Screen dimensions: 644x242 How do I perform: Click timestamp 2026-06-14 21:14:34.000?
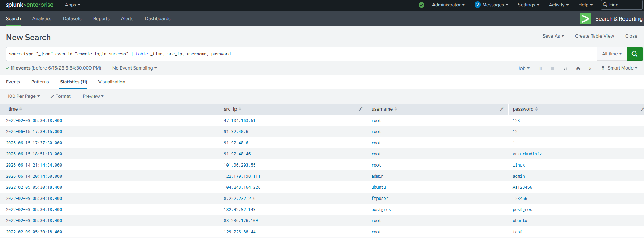34,165
